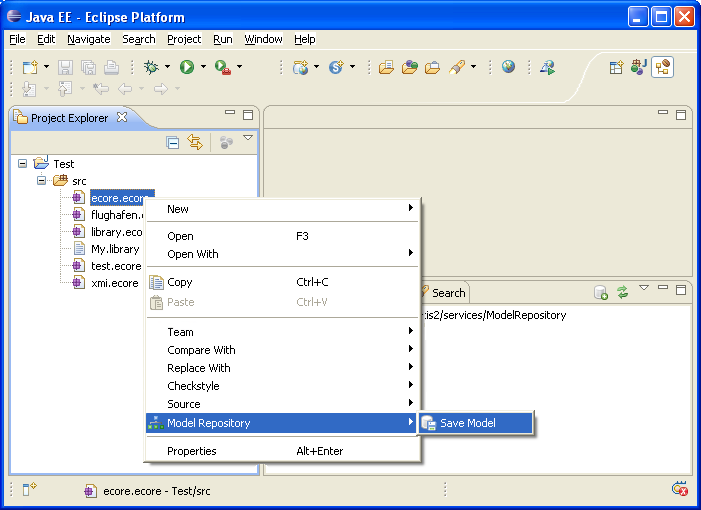Minimize the bottom panel view
The image size is (701, 510).
coord(663,287)
